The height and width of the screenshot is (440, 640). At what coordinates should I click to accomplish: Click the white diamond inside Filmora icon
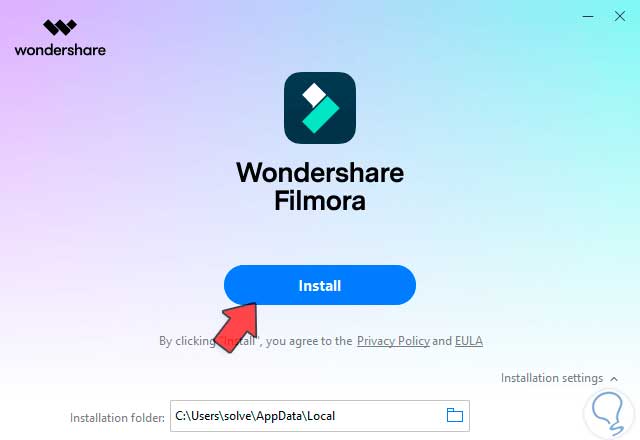point(313,94)
